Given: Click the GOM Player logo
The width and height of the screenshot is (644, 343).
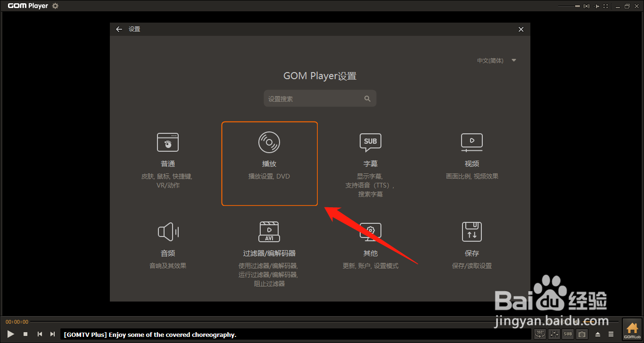Looking at the screenshot, I should (x=28, y=6).
